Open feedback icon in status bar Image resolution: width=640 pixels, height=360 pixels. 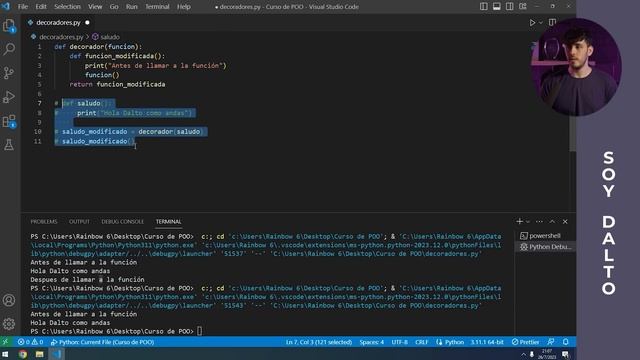[551, 342]
